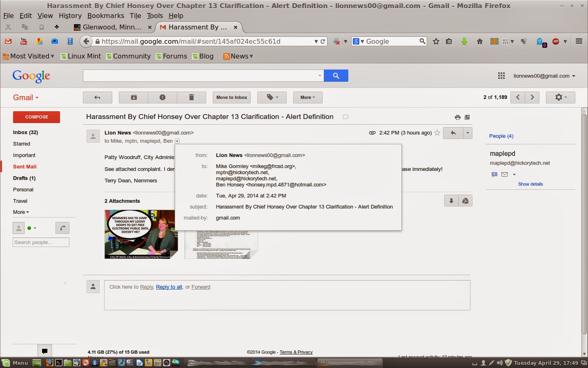
Task: Open the lionnews00@gmail.com account dropdown
Action: (544, 76)
